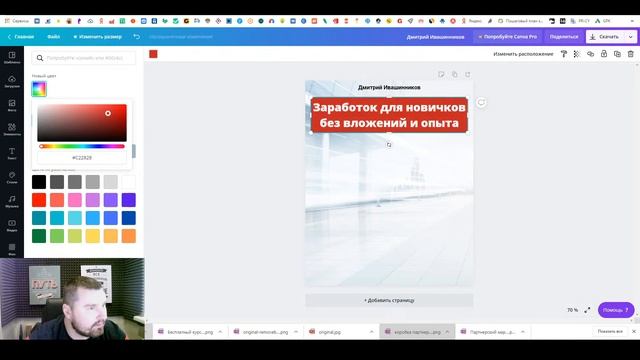Image resolution: width=640 pixels, height=360 pixels.
Task: Click the duplicate icon in toolbar
Action: [x=617, y=54]
